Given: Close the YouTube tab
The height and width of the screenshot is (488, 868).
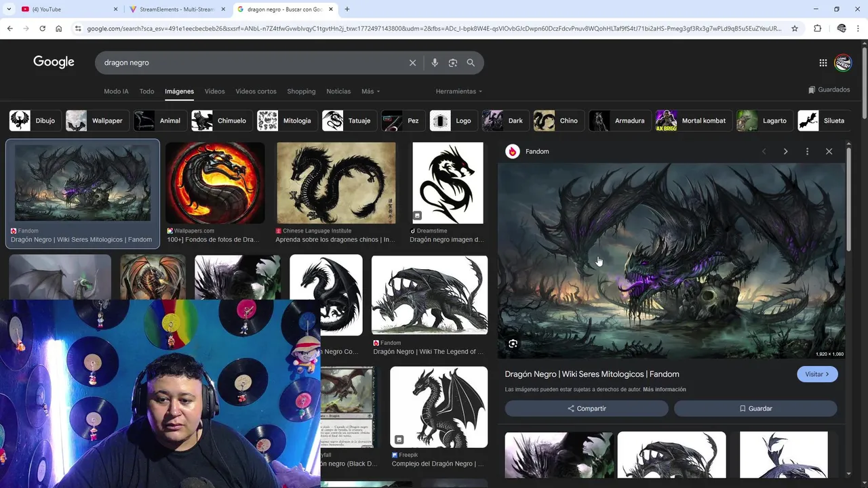Looking at the screenshot, I should pyautogui.click(x=115, y=9).
